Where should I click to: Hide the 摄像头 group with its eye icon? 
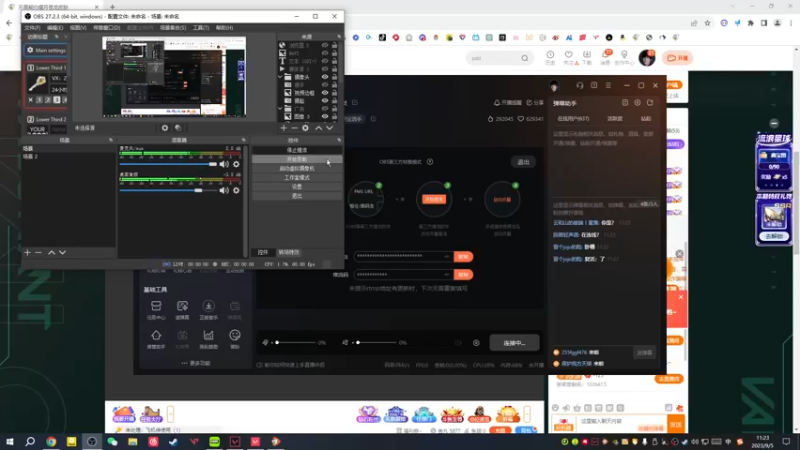coord(324,77)
